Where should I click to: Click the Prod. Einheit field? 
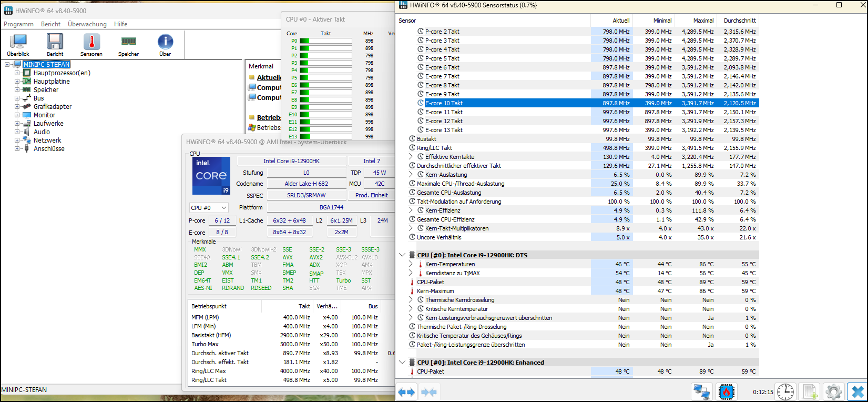point(371,195)
